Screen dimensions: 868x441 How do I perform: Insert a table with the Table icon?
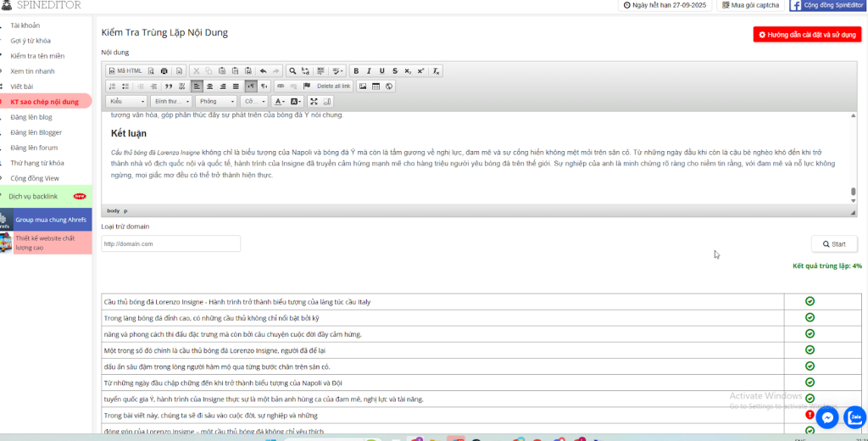pyautogui.click(x=376, y=87)
